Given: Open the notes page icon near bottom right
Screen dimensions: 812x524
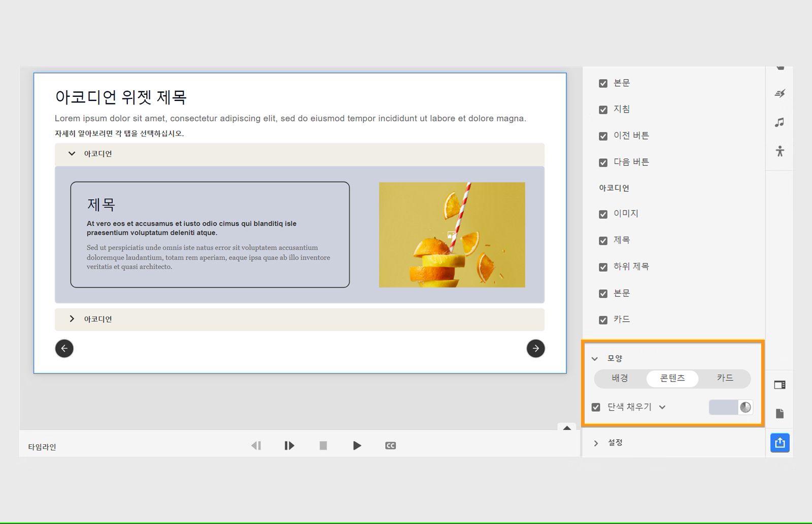Looking at the screenshot, I should (x=780, y=413).
